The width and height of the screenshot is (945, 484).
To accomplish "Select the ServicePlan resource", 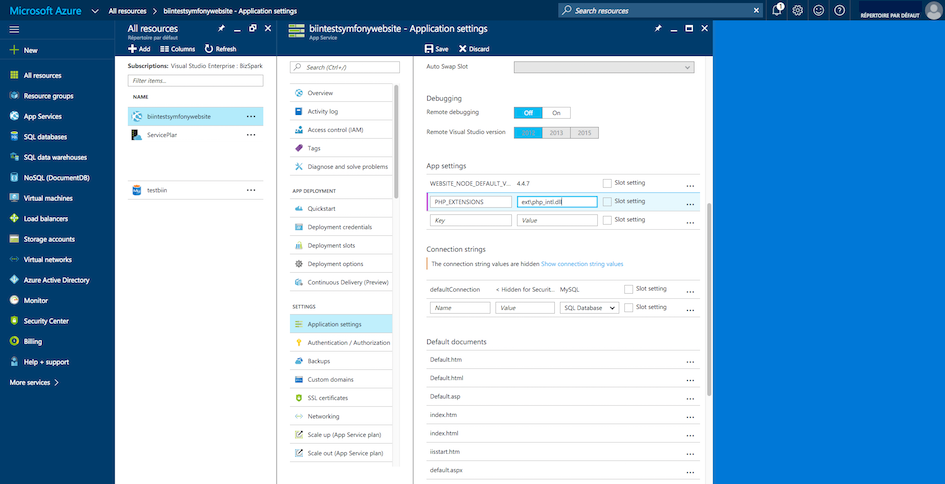I will (195, 135).
